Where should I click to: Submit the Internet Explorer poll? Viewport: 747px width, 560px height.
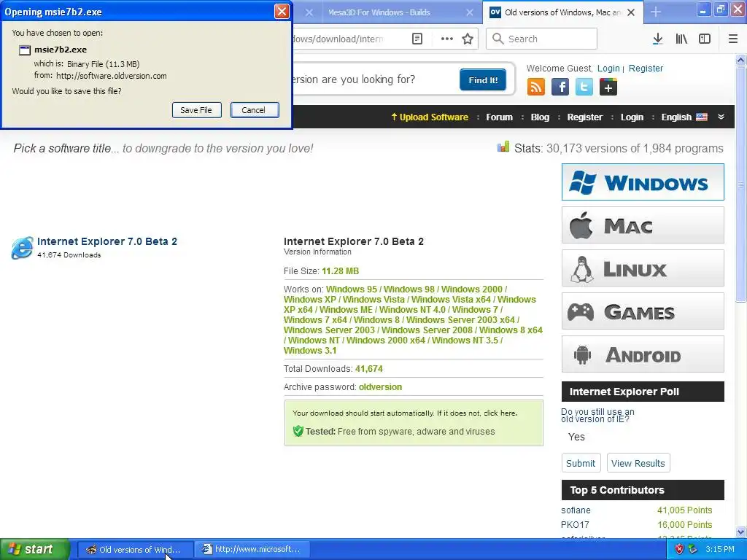[581, 463]
